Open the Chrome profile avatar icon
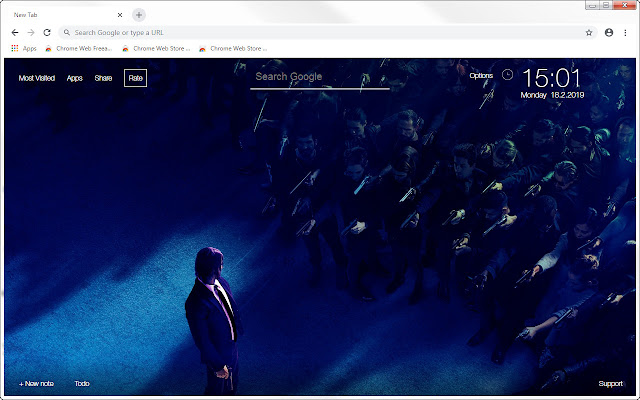 (609, 33)
